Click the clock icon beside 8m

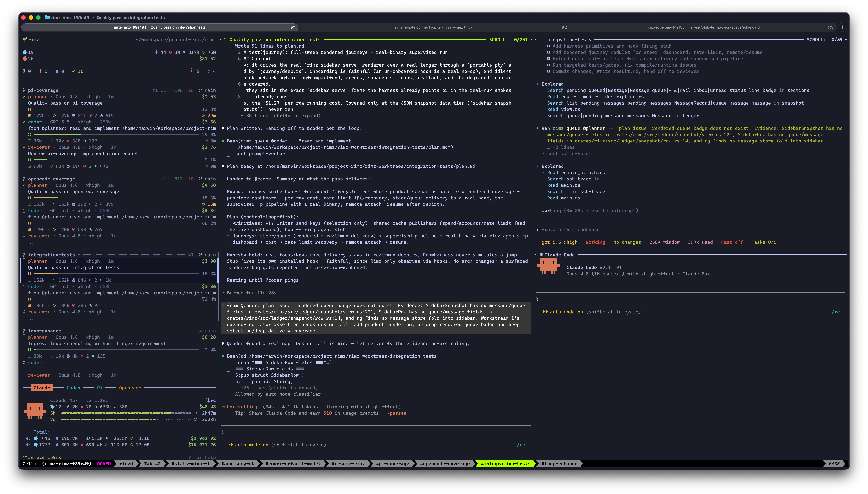tap(206, 141)
